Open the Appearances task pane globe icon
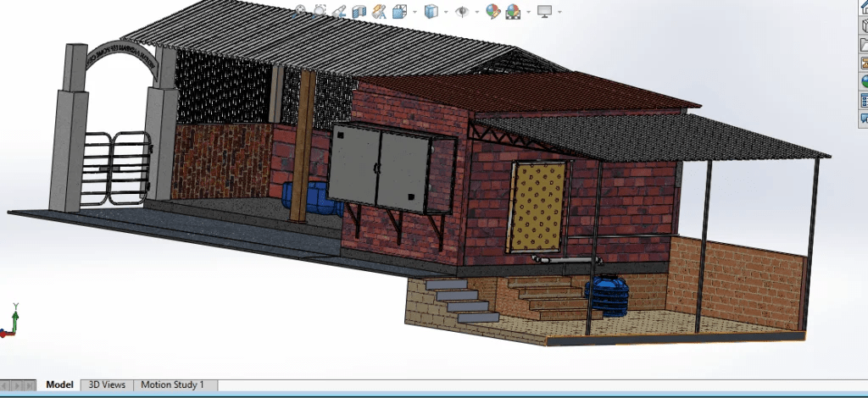Viewport: 868px width, 398px height. [864, 82]
